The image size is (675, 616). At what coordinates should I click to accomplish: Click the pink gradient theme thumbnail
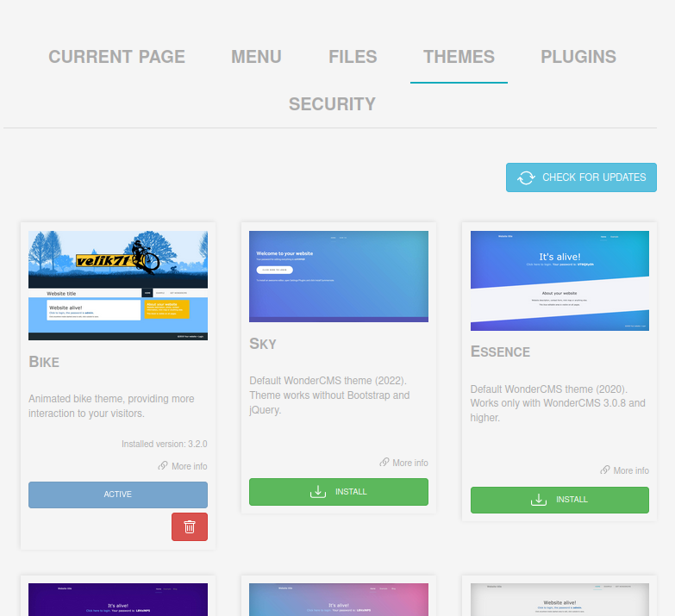coord(339,600)
